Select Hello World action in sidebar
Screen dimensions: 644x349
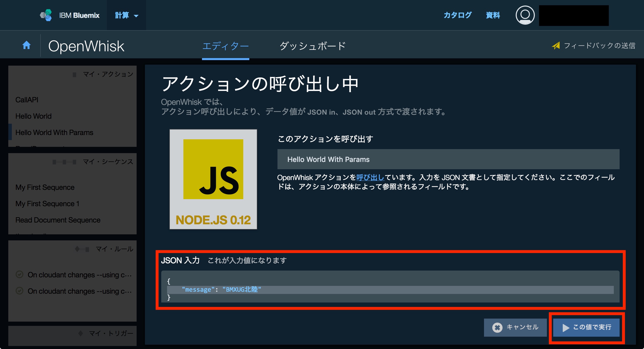point(33,116)
